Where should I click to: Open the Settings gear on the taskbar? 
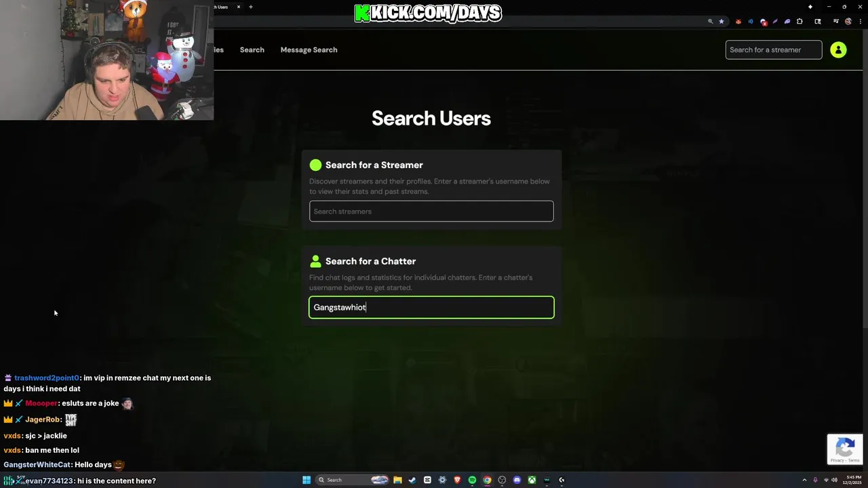442,480
